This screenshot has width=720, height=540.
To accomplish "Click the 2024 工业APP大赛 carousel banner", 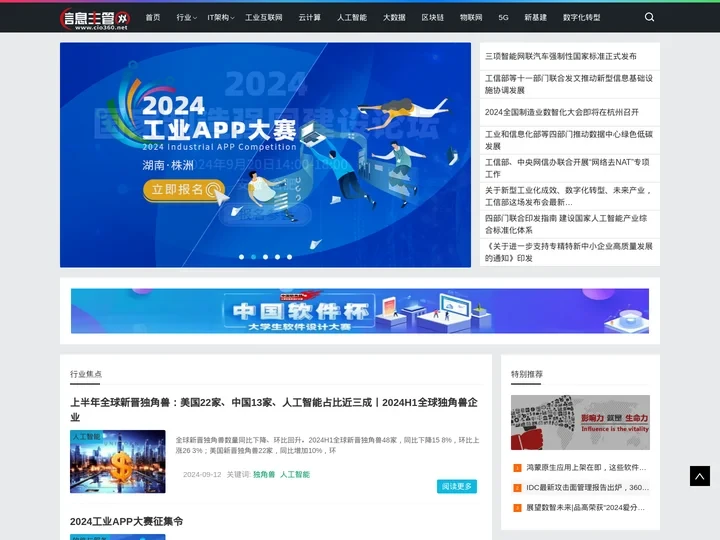I will pos(265,155).
